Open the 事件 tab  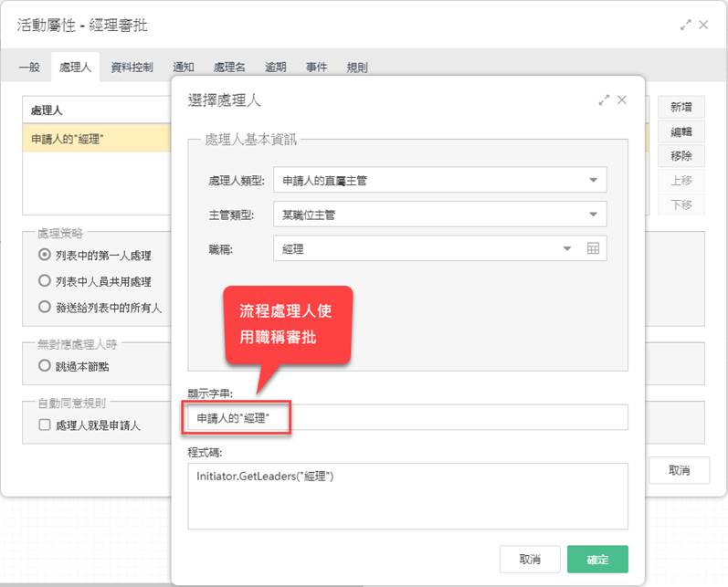pos(316,68)
